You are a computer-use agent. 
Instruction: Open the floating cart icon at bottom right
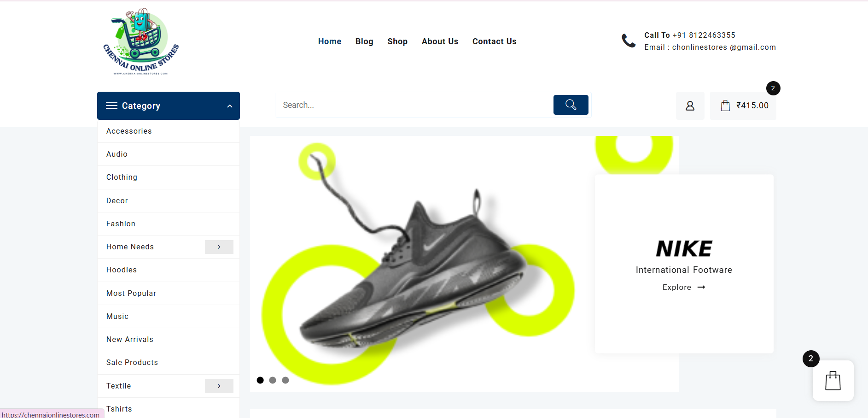point(833,381)
